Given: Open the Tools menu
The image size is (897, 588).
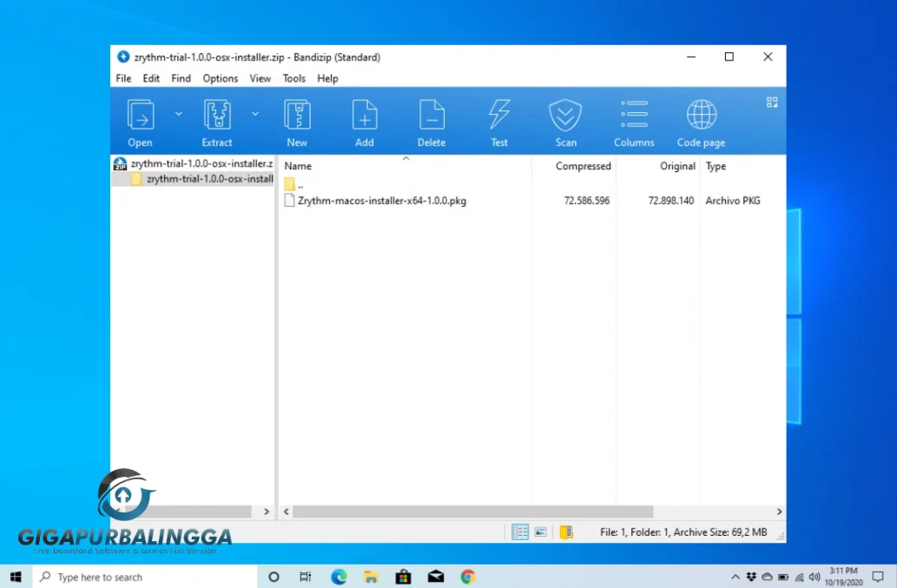Looking at the screenshot, I should tap(294, 78).
